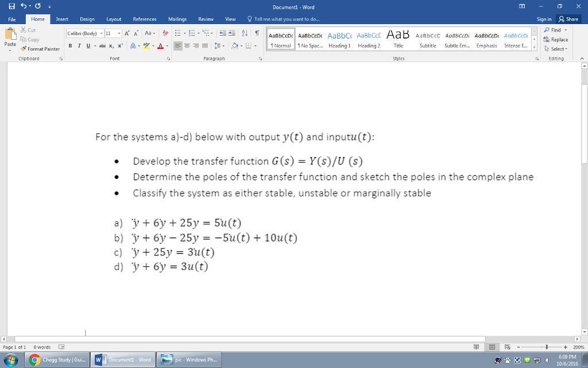Select the Format Painter tool
The image size is (588, 368).
[x=43, y=49]
